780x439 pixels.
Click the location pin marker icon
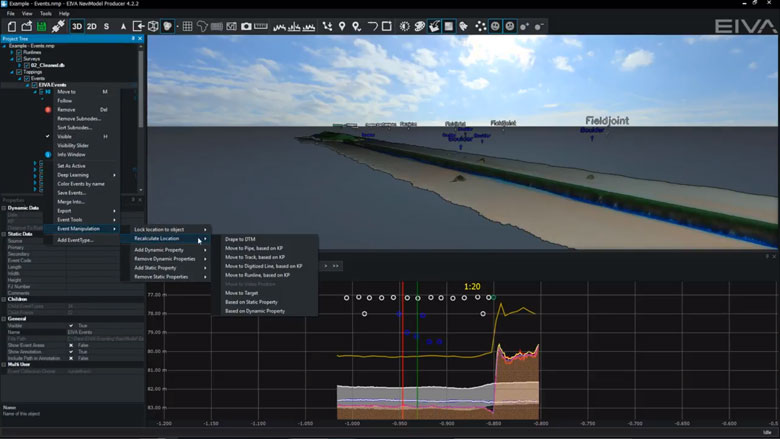point(342,26)
